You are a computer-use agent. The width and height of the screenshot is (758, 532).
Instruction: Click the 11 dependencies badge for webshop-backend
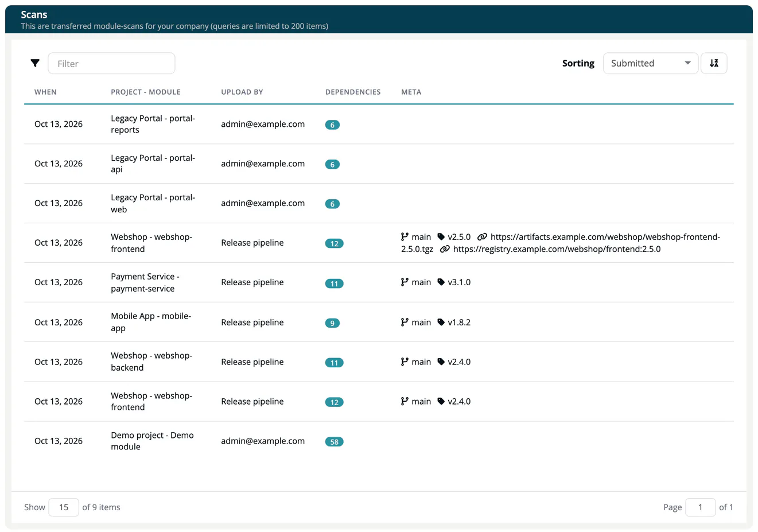pyautogui.click(x=334, y=363)
